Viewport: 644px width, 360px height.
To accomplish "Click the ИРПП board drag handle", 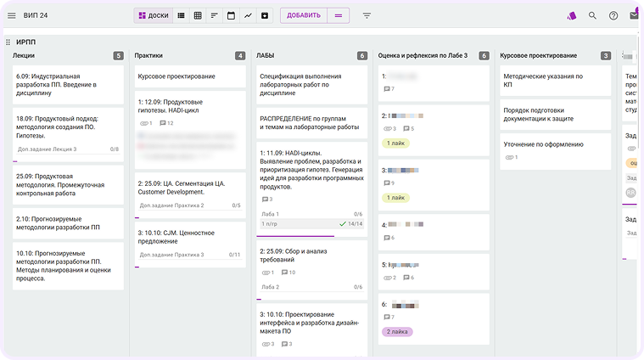I will click(7, 42).
